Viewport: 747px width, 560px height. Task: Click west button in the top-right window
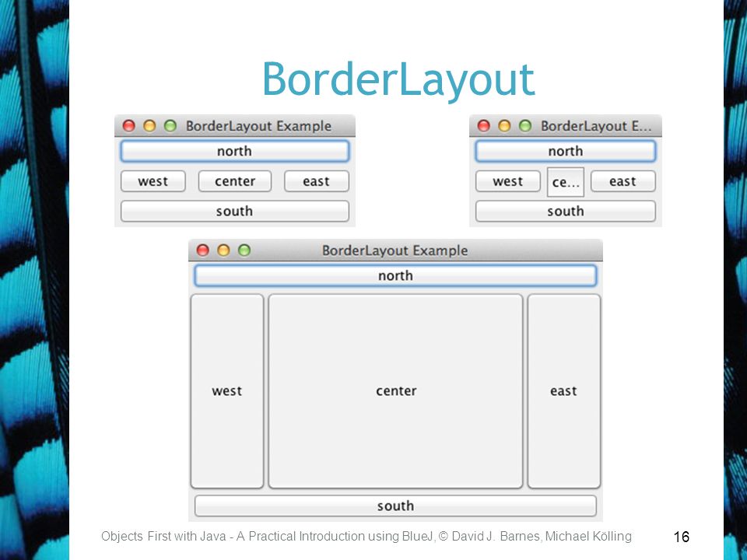coord(508,181)
